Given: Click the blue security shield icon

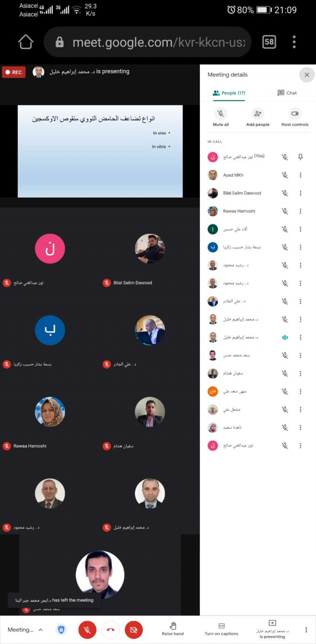Looking at the screenshot, I should click(61, 630).
